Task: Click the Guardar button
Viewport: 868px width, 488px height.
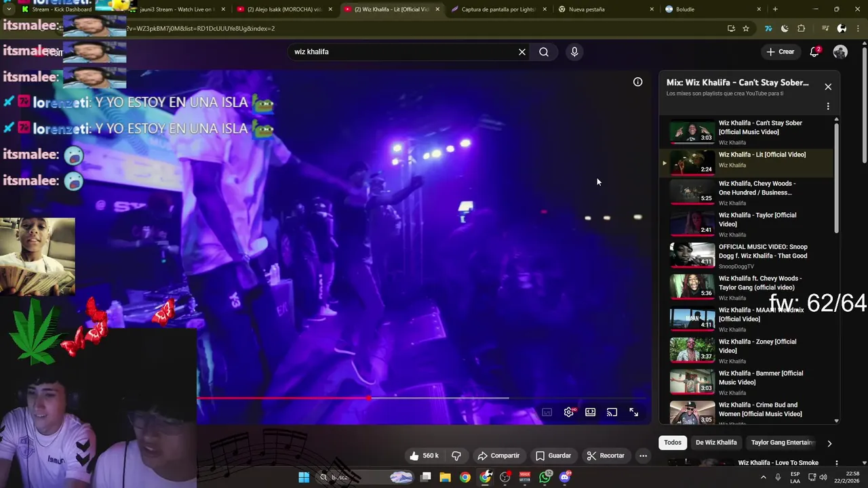Action: coord(553,455)
